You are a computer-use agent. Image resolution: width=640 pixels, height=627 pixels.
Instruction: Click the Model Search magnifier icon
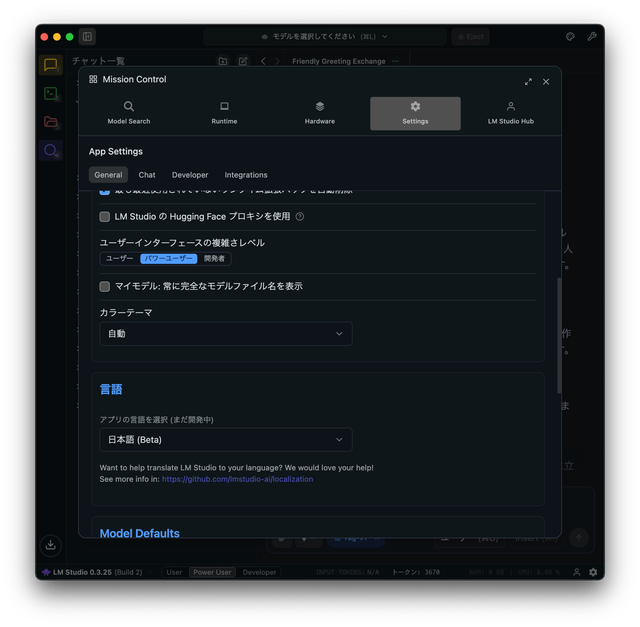(129, 107)
